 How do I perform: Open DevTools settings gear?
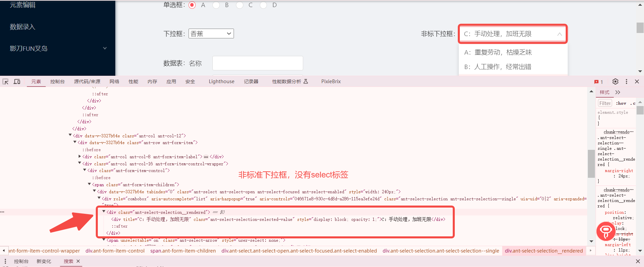pyautogui.click(x=615, y=81)
